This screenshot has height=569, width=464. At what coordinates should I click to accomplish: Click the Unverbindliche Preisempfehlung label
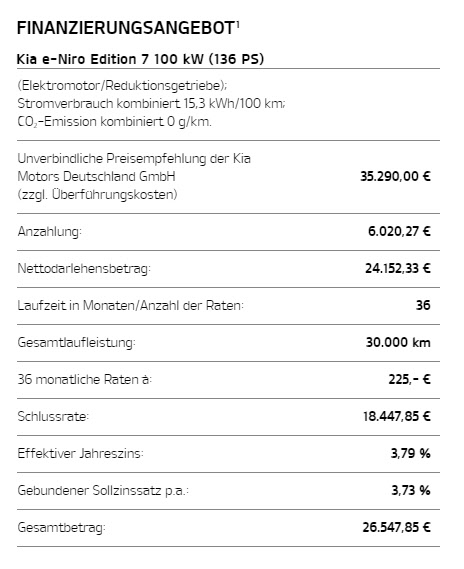(134, 176)
